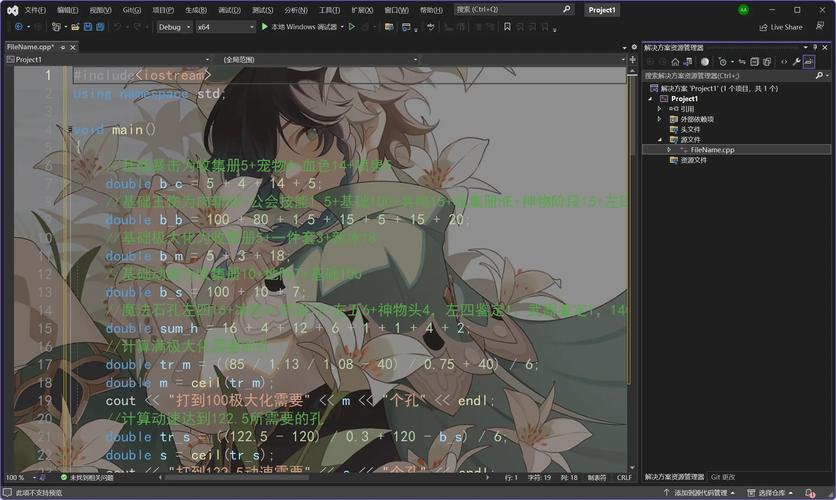Toggle preview selected items in Solution Explorer

pyautogui.click(x=809, y=62)
